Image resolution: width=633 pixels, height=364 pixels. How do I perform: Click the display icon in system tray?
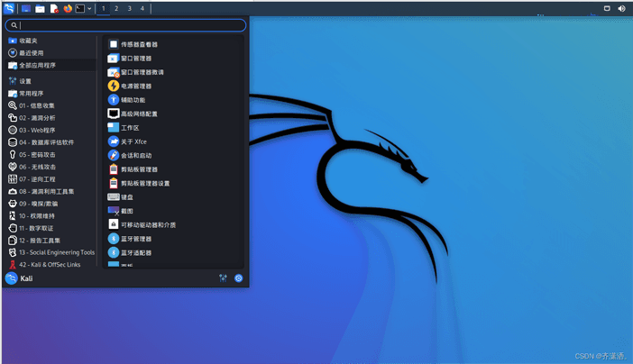607,8
